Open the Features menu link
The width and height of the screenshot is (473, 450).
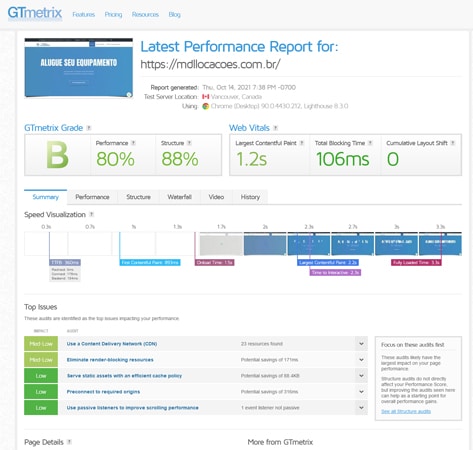pyautogui.click(x=84, y=14)
